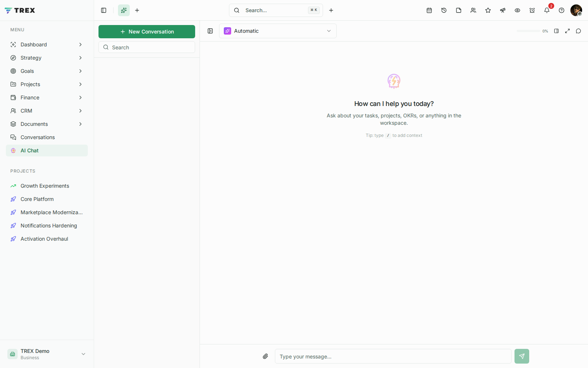Open Conversations menu item
Screen dimensions: 588x368
47,137
